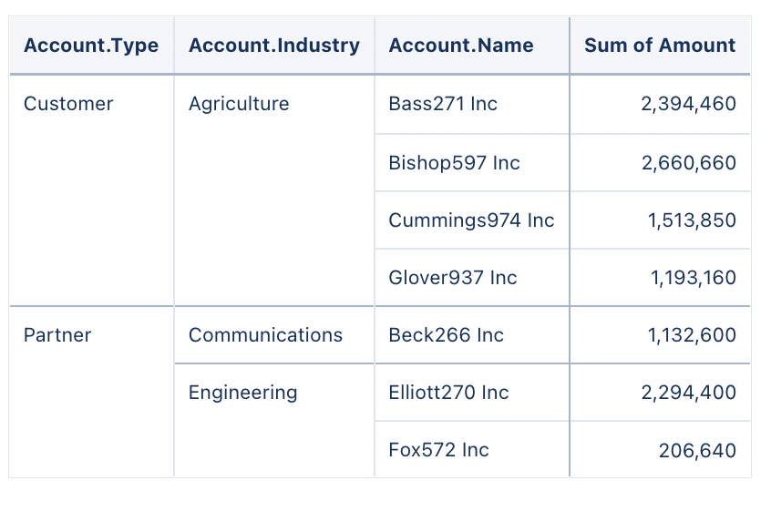Click the Cummings974 Inc account name
The width and height of the screenshot is (771, 532).
[x=471, y=220]
